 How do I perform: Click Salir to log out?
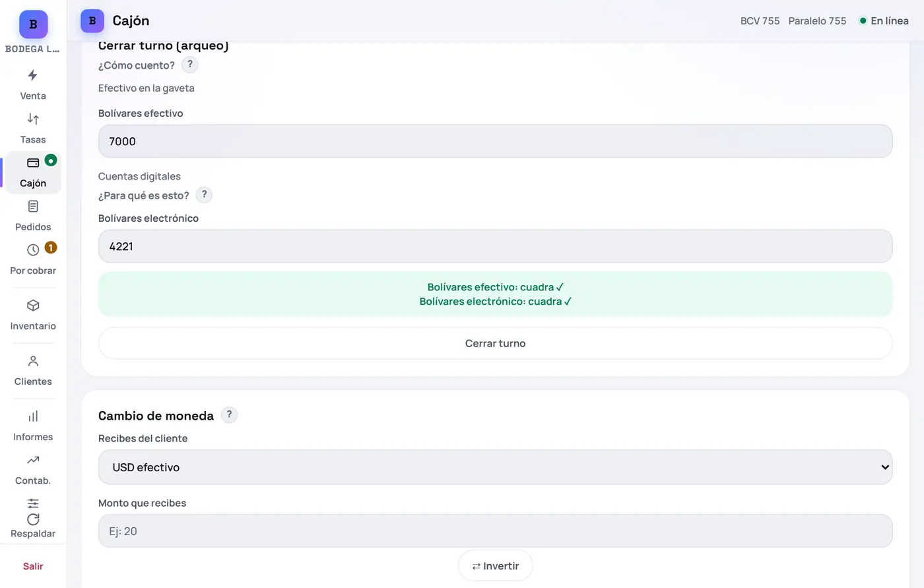[x=33, y=566]
